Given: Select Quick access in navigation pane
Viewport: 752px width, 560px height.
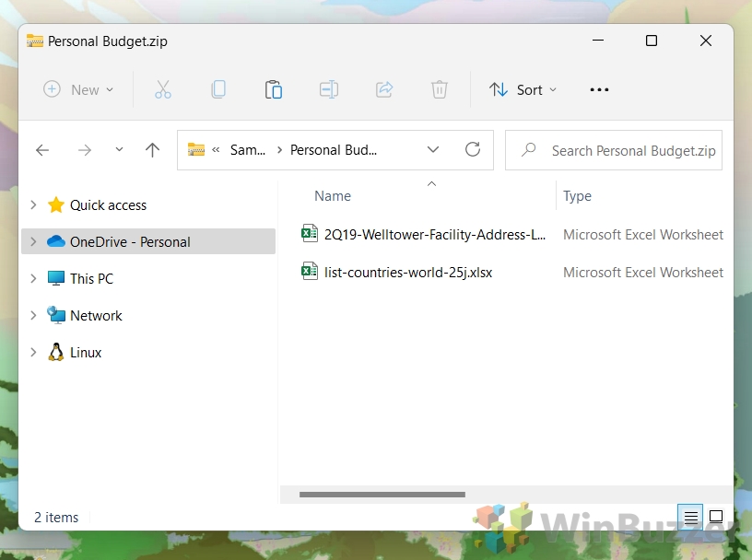Looking at the screenshot, I should point(108,205).
